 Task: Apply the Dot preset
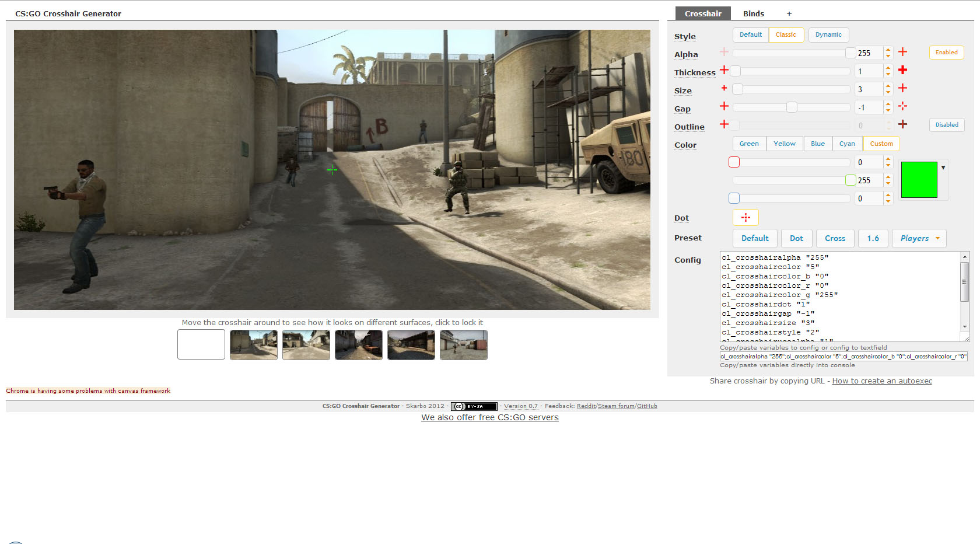(796, 238)
